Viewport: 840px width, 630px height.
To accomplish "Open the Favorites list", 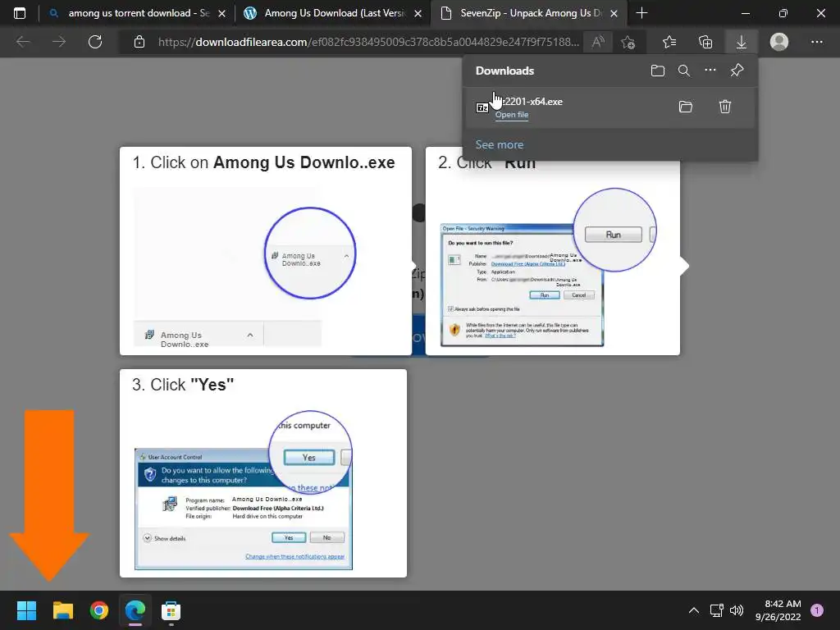I will pyautogui.click(x=669, y=42).
